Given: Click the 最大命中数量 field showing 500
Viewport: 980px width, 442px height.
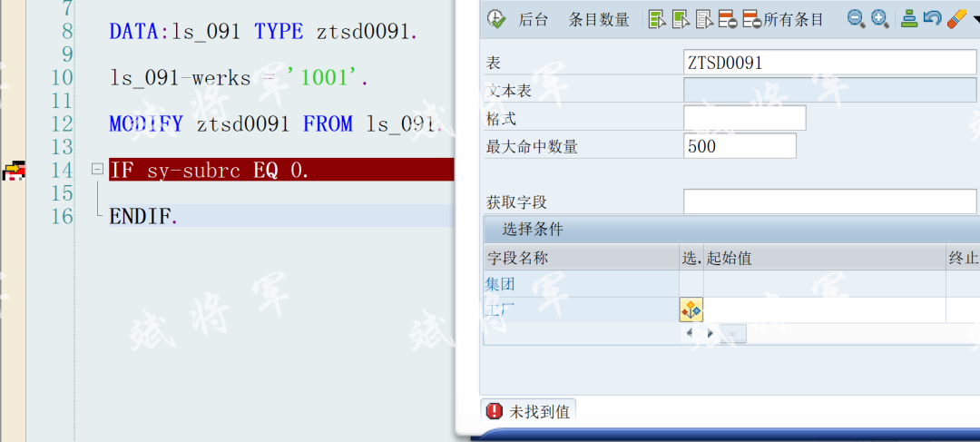Looking at the screenshot, I should point(740,145).
